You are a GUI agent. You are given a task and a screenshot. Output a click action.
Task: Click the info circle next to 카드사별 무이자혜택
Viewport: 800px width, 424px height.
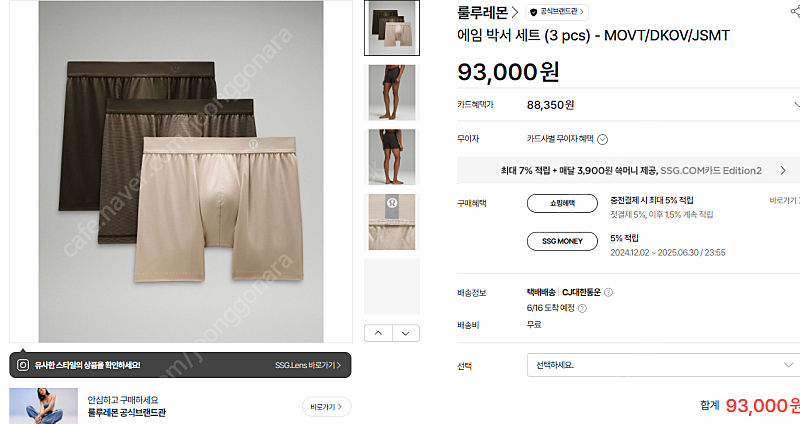[x=603, y=139]
